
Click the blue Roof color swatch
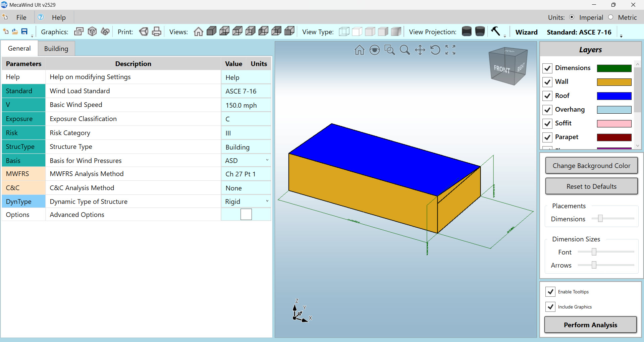tap(614, 96)
